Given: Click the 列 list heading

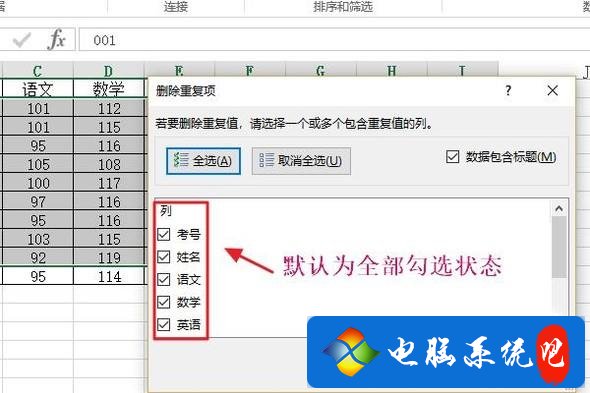Looking at the screenshot, I should pos(166,210).
